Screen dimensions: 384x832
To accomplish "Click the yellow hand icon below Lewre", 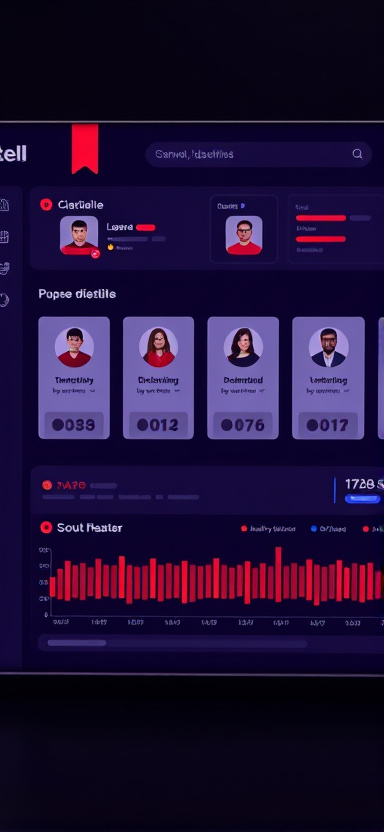I will (x=111, y=247).
